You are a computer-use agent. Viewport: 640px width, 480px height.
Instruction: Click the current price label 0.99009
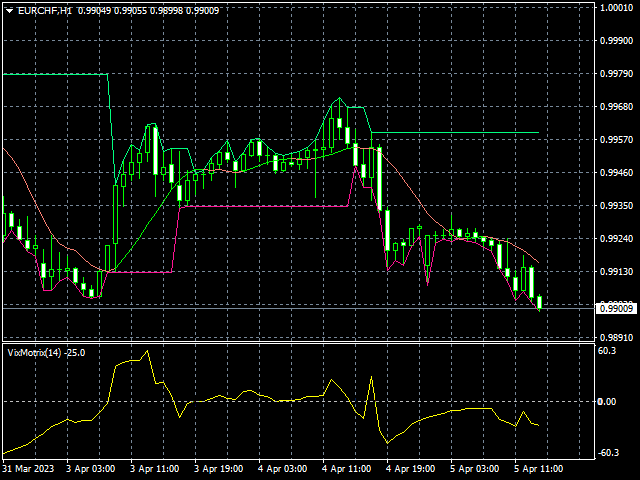[x=617, y=309]
